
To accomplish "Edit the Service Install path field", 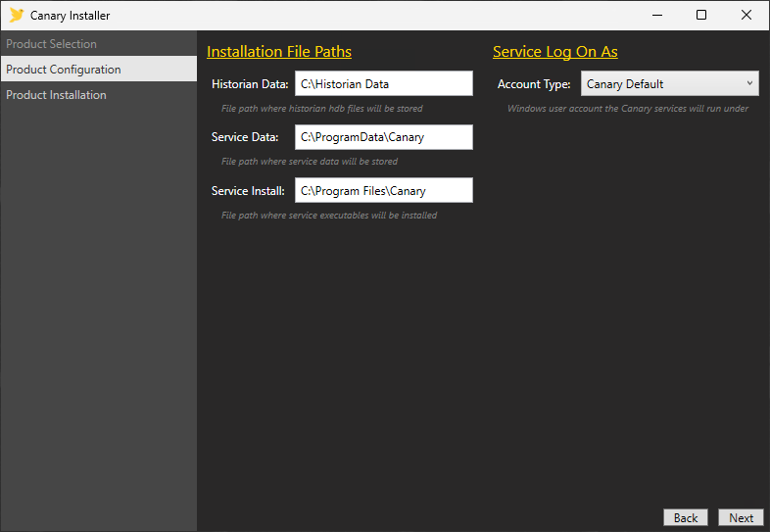I will tap(383, 191).
